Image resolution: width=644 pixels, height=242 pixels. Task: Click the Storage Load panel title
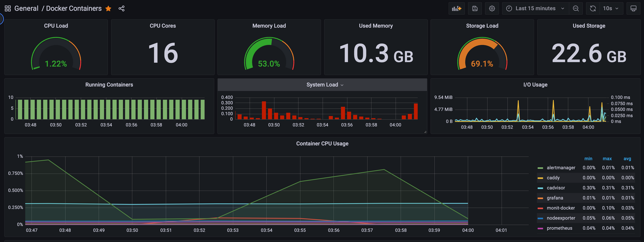(x=482, y=26)
